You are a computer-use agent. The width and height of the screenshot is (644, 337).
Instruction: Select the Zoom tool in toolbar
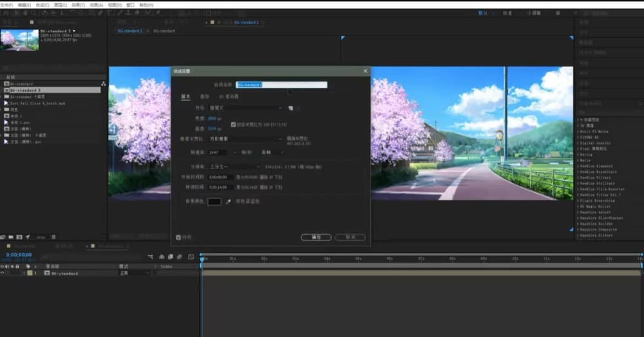(x=35, y=13)
